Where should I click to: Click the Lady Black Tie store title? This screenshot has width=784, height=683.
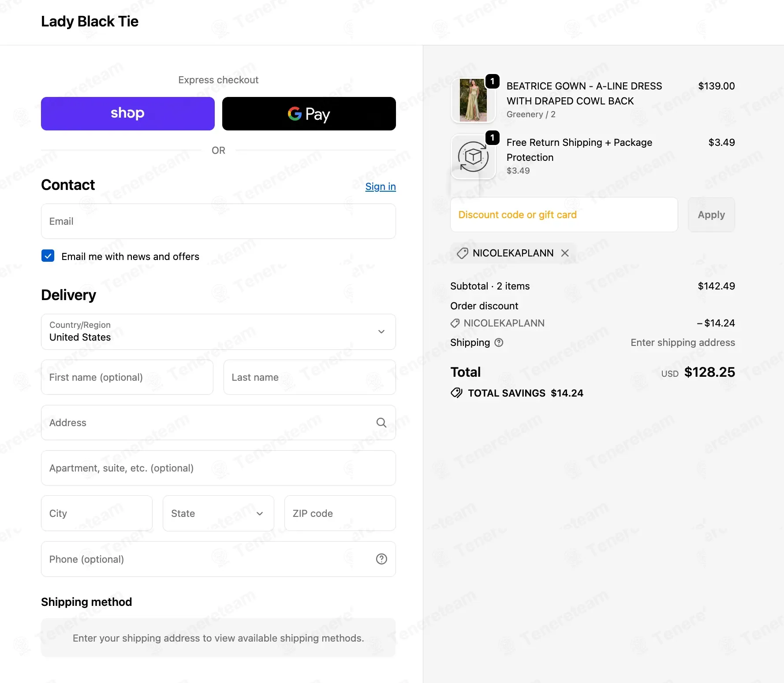coord(90,21)
